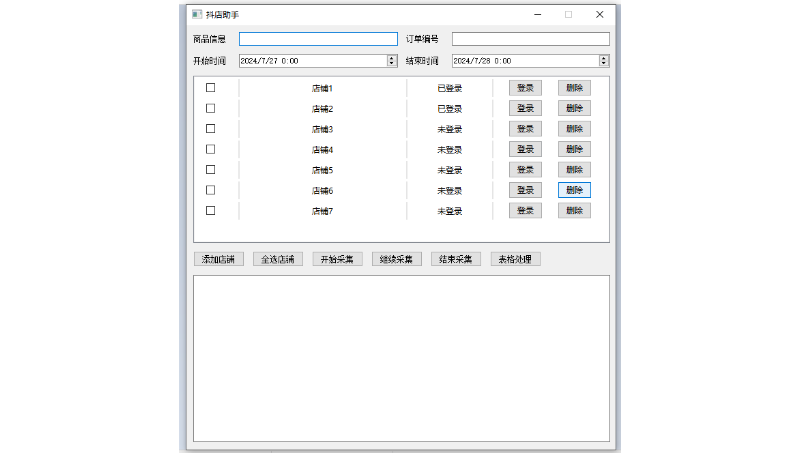Click the 结束时间 date spinner arrows
The width and height of the screenshot is (800, 453).
[x=604, y=61]
